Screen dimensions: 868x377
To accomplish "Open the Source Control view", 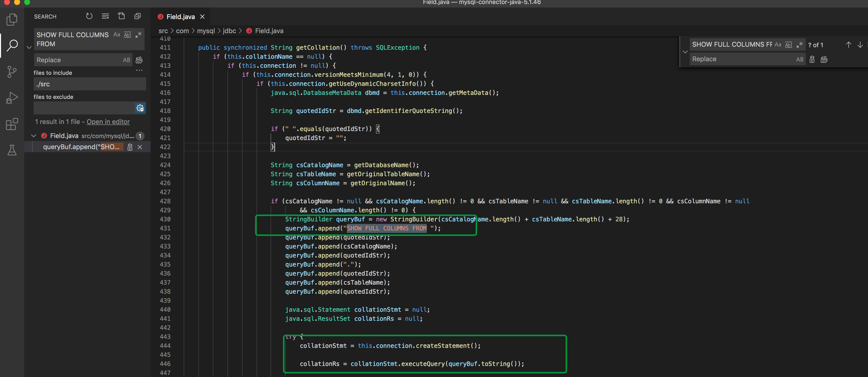I will point(12,72).
